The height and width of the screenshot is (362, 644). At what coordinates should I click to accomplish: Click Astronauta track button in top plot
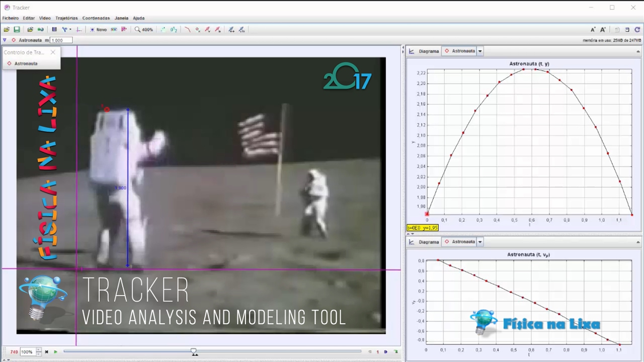click(460, 51)
